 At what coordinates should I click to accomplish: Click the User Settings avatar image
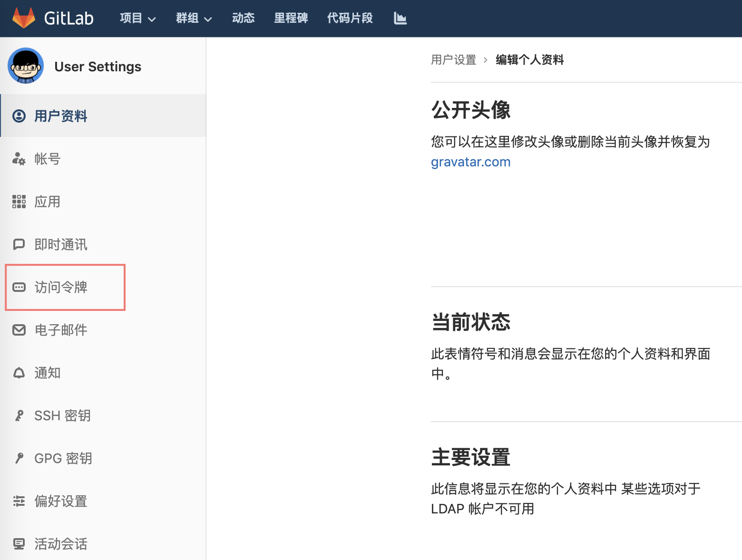pyautogui.click(x=25, y=66)
